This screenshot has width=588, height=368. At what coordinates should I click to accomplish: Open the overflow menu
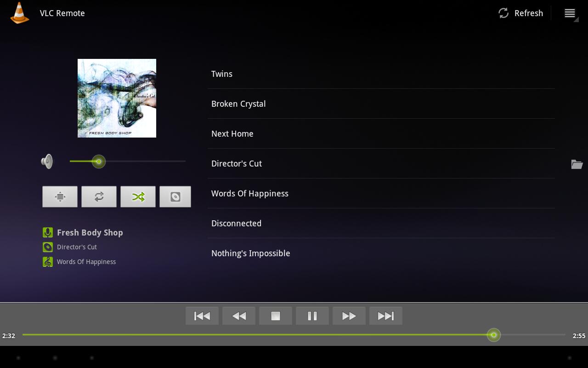570,13
